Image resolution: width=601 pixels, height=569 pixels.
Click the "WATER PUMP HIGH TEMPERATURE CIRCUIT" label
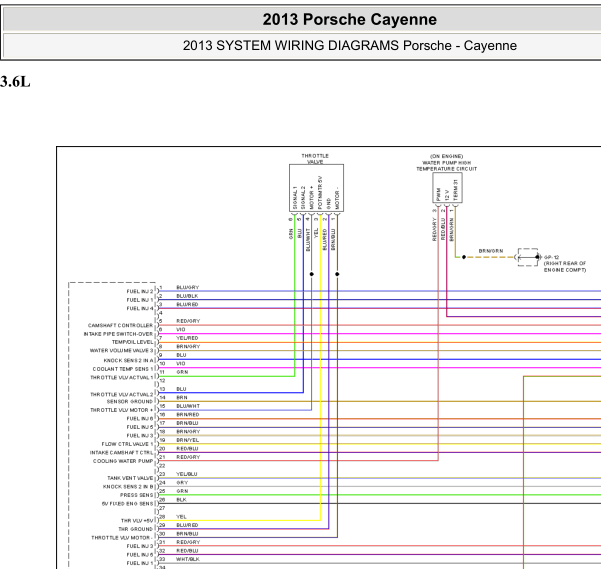(447, 166)
